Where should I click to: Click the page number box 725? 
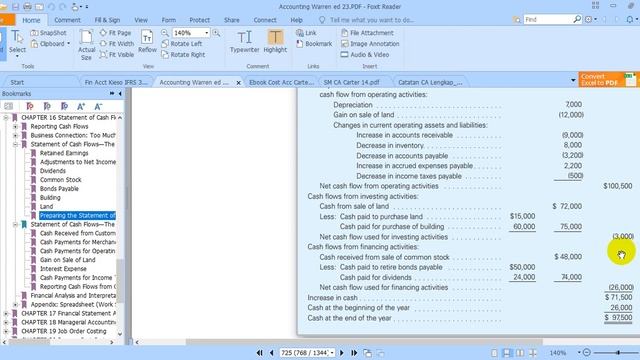click(307, 353)
